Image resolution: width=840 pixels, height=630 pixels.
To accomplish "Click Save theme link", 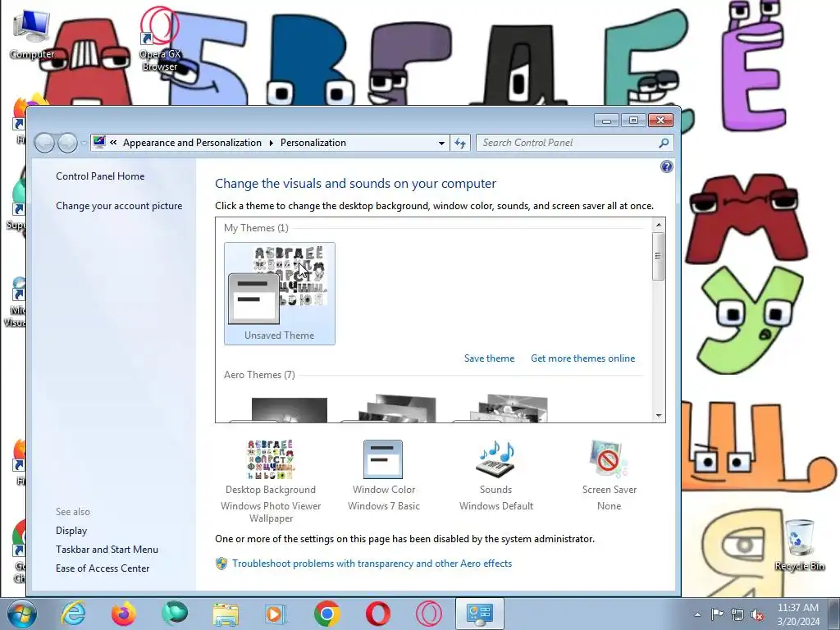I will [x=489, y=358].
